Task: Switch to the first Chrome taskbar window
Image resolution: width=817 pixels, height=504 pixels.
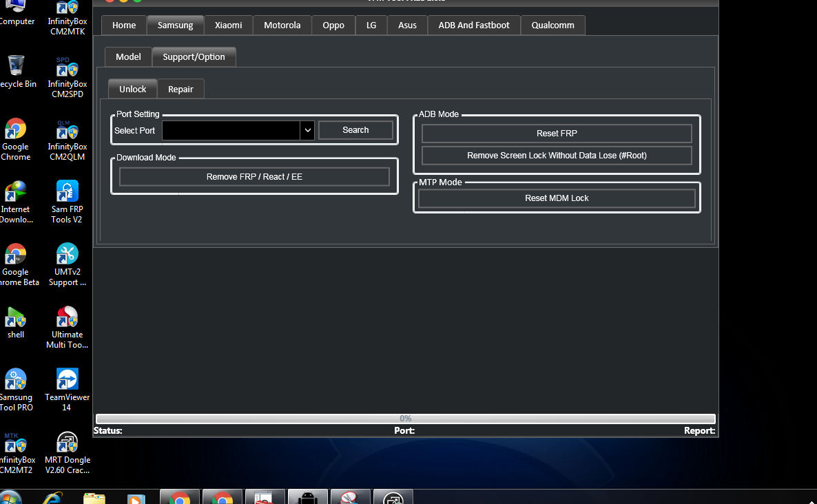Action: 180,496
